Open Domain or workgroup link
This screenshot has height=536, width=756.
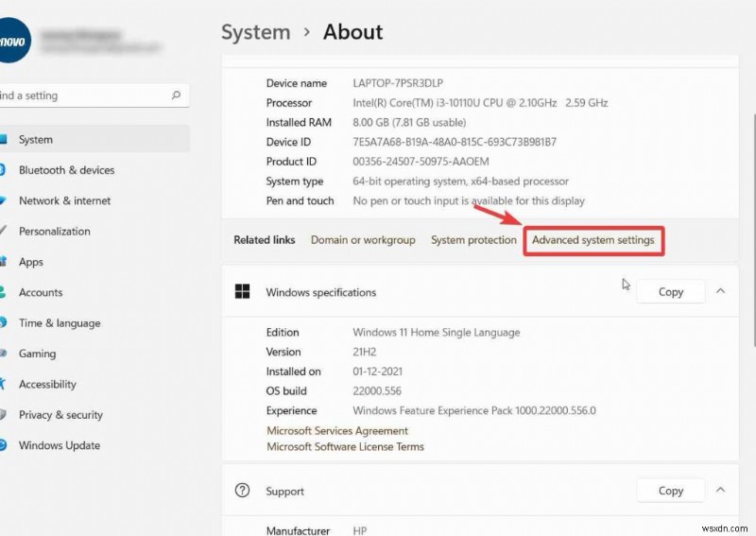(363, 240)
